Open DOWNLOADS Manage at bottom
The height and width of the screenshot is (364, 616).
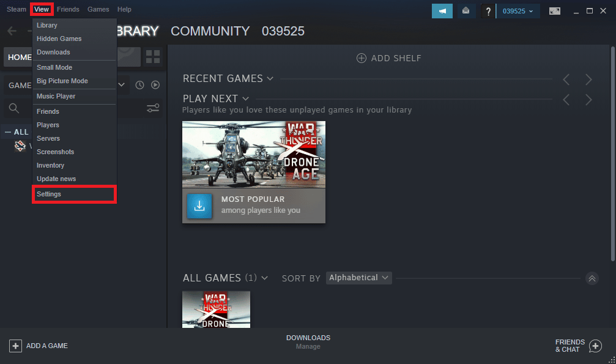point(308,342)
